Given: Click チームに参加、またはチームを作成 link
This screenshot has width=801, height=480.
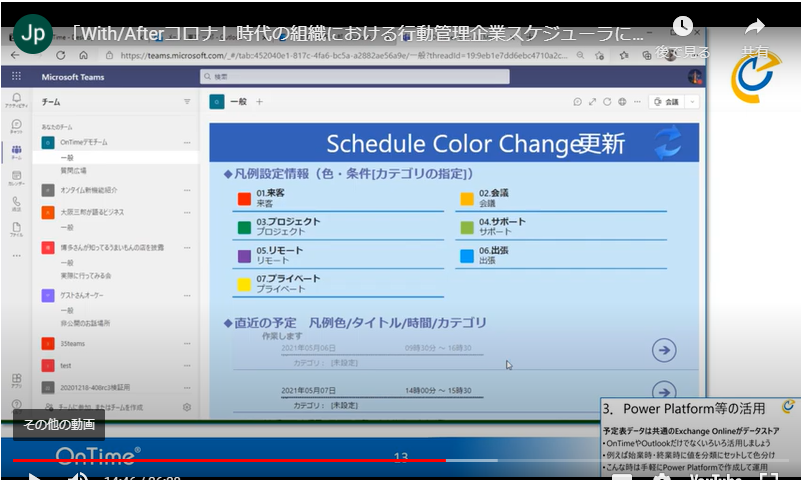Looking at the screenshot, I should click(101, 407).
